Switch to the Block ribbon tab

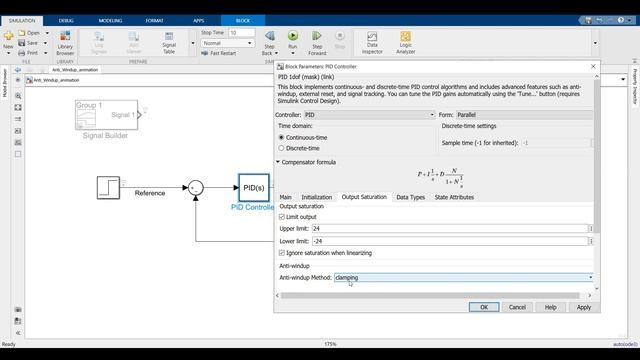pyautogui.click(x=243, y=20)
